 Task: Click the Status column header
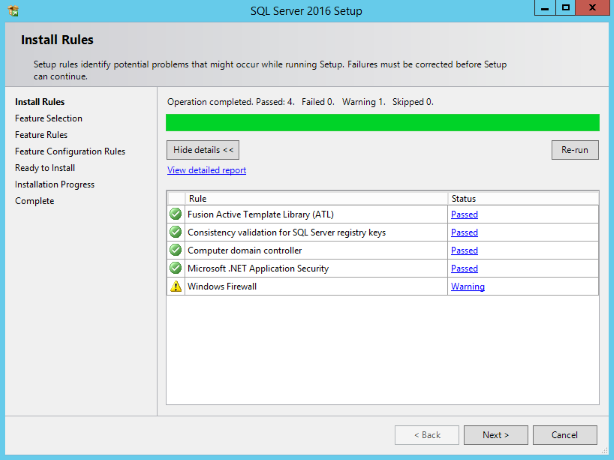point(523,198)
